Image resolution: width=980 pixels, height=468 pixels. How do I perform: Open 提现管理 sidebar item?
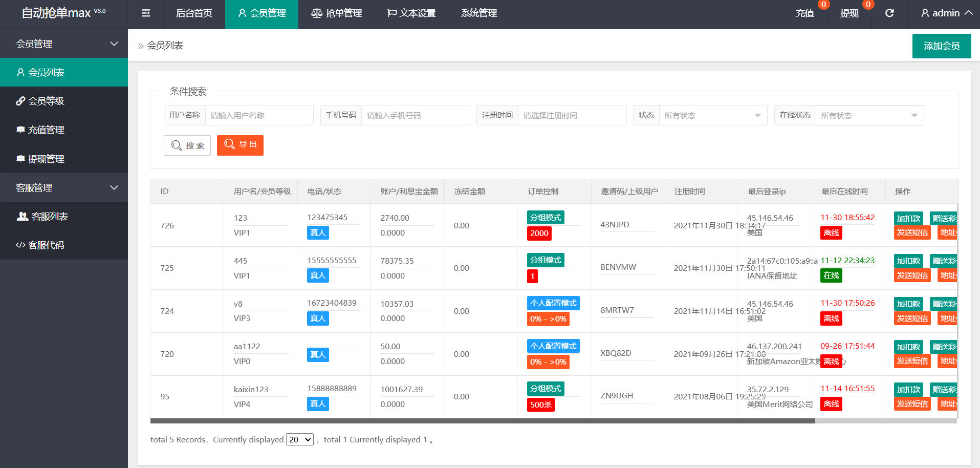(46, 159)
